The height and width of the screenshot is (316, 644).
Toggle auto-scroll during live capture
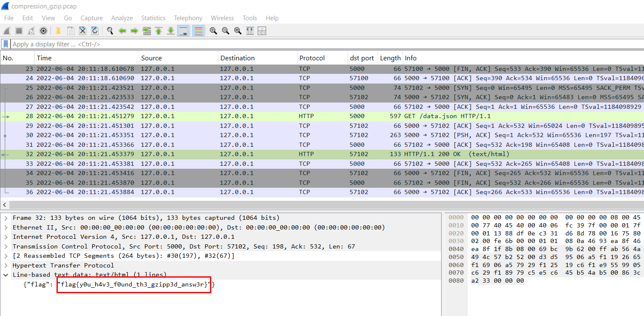(x=183, y=31)
